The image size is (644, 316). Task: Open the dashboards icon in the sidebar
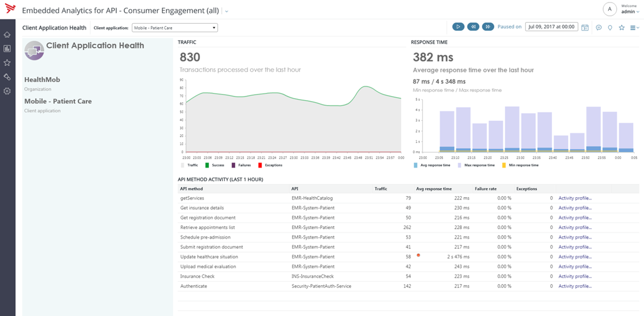coord(7,48)
